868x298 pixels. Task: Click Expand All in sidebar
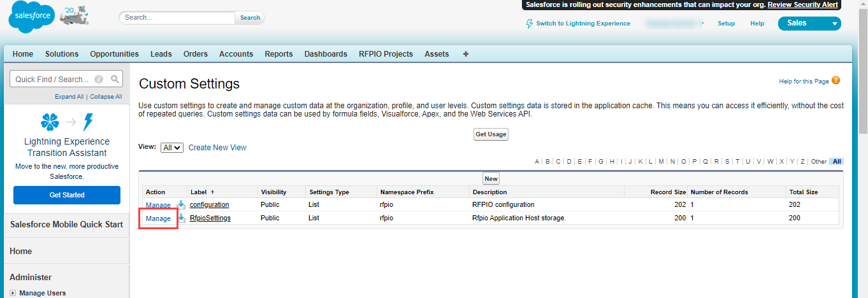tap(69, 97)
